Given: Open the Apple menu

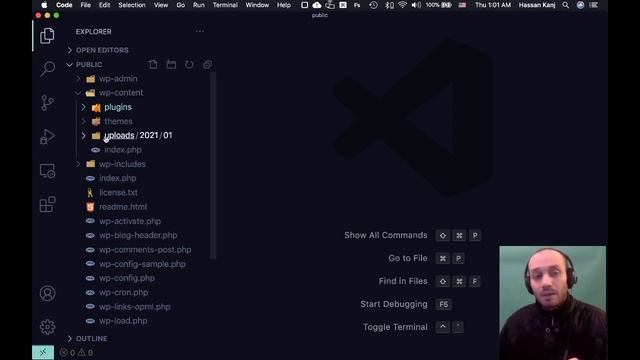Looking at the screenshot, I should pyautogui.click(x=44, y=5).
